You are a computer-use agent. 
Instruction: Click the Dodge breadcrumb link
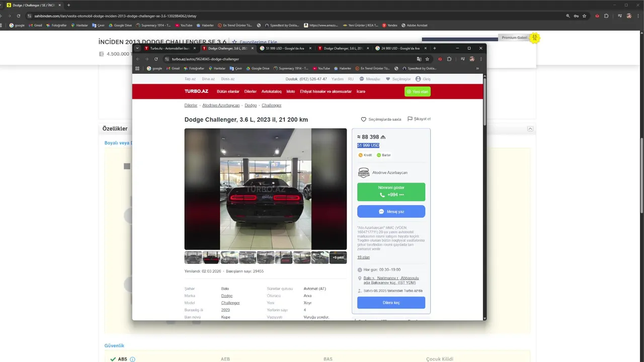click(251, 105)
